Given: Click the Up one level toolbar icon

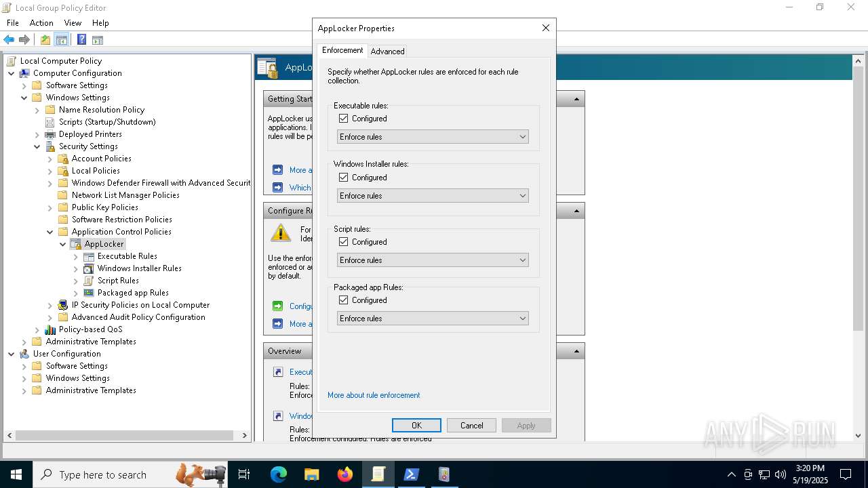Looking at the screenshot, I should [x=45, y=40].
